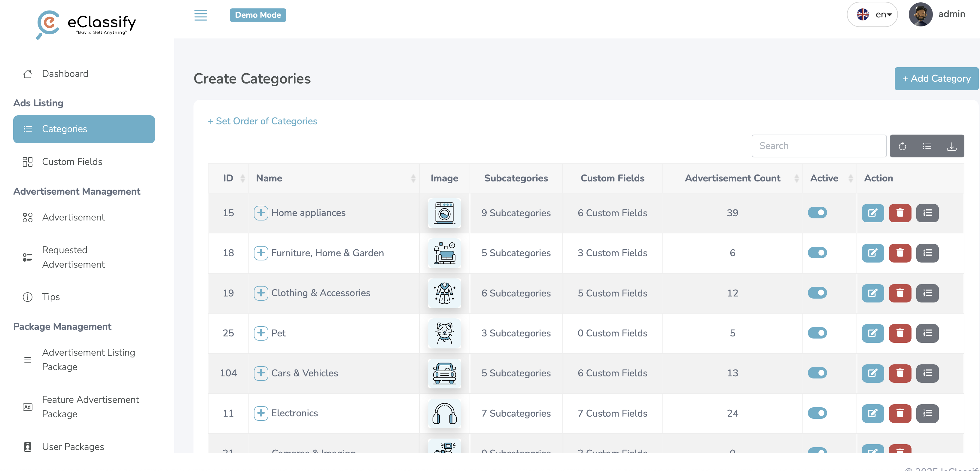Image resolution: width=980 pixels, height=471 pixels.
Task: Open list action for Pet row
Action: (927, 333)
